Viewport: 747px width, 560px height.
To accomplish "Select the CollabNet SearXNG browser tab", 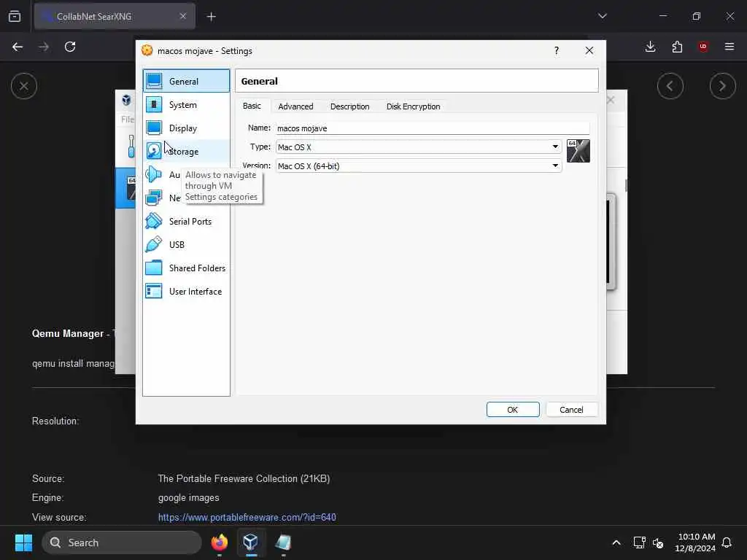I will coord(115,17).
